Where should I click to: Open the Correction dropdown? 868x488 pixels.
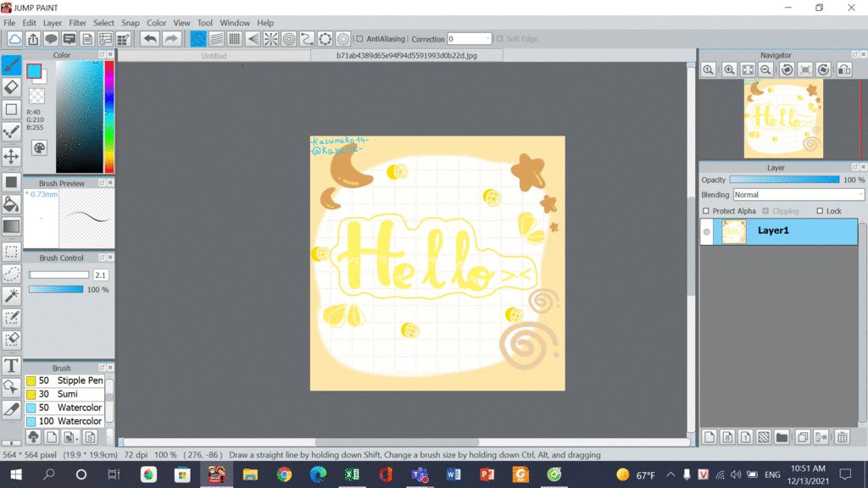(x=487, y=39)
